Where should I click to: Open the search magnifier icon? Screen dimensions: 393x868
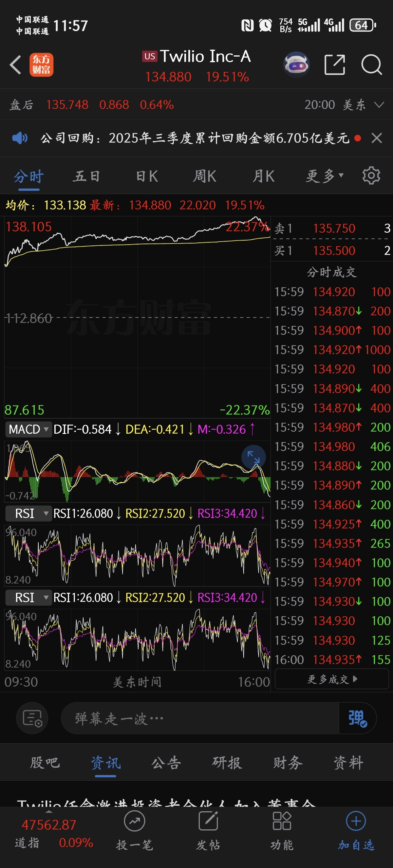(x=371, y=64)
